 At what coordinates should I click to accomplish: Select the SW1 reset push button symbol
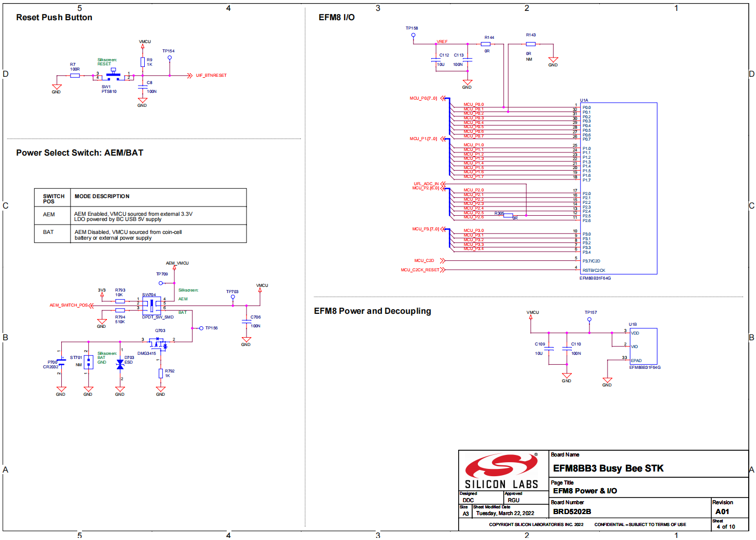(113, 75)
